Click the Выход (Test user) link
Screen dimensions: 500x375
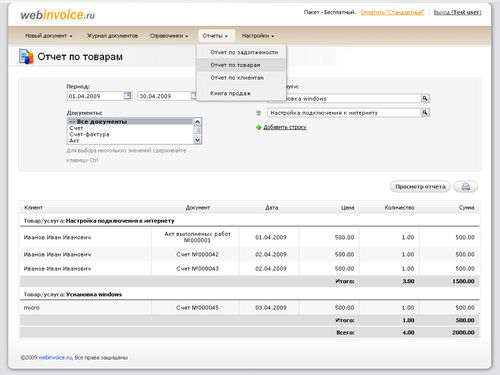(x=457, y=12)
